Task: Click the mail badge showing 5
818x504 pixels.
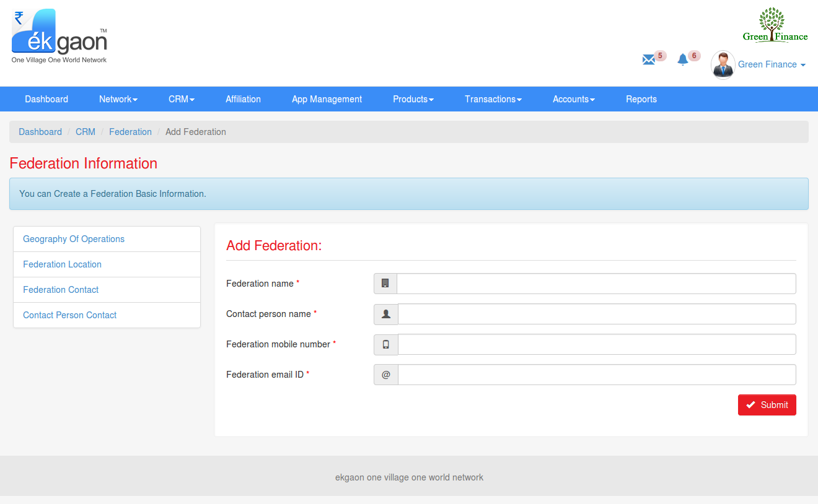Action: (660, 56)
